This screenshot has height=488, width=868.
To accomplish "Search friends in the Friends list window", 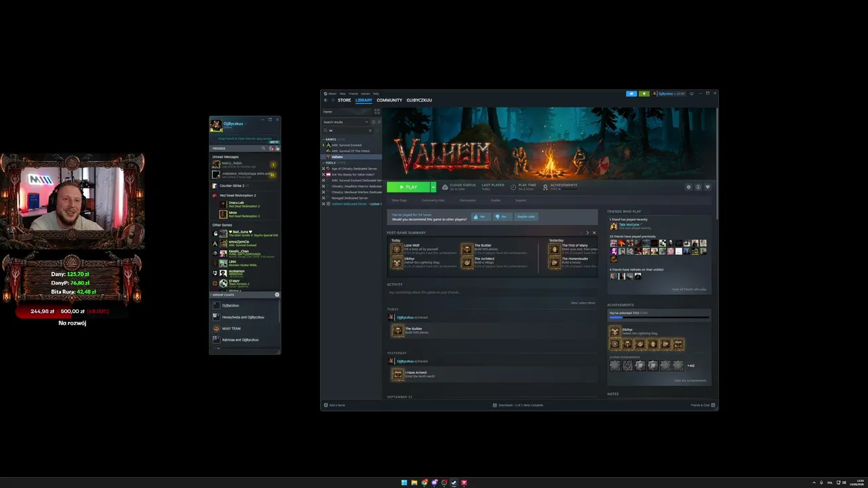I will (x=264, y=148).
